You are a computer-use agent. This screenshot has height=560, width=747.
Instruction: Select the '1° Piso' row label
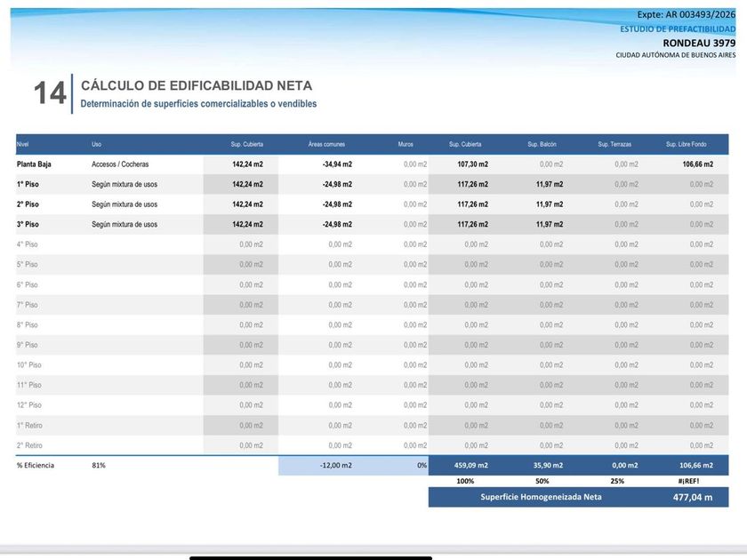point(28,184)
